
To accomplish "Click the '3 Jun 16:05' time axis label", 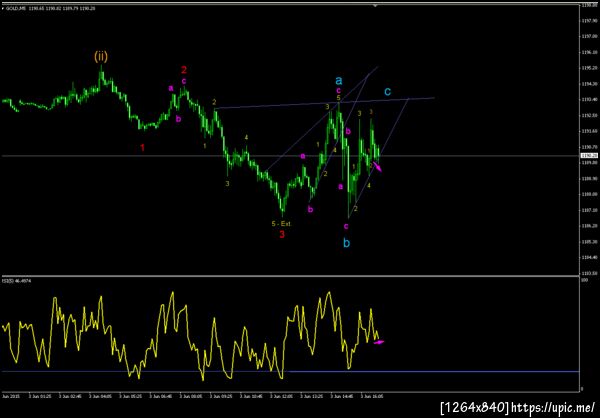I will coord(373,397).
